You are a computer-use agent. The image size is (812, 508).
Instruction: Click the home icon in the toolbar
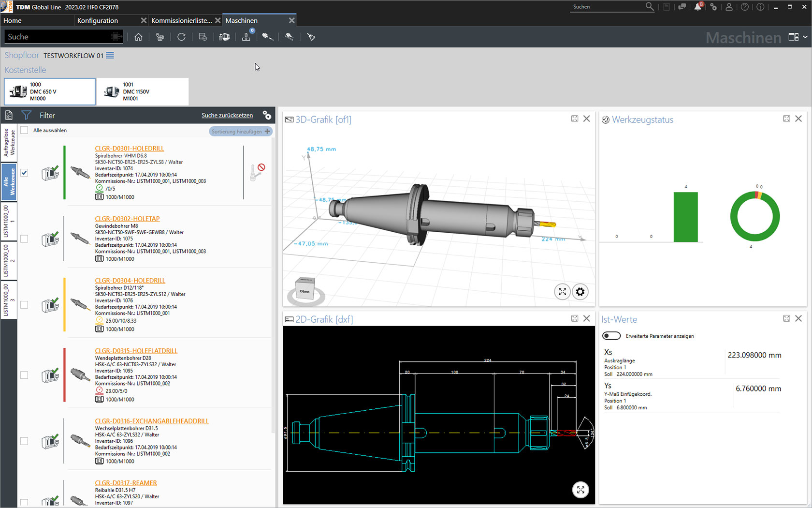tap(138, 37)
